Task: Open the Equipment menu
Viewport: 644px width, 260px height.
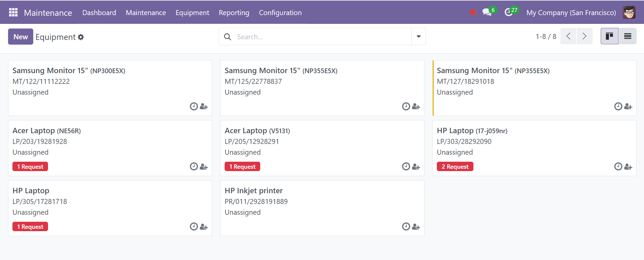Action: 192,13
